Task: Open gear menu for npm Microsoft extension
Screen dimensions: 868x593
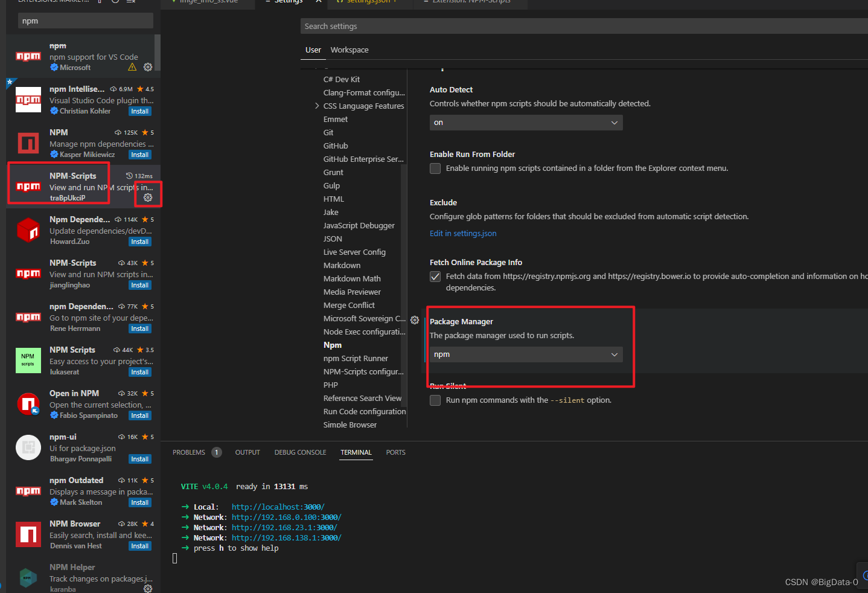Action: 148,67
